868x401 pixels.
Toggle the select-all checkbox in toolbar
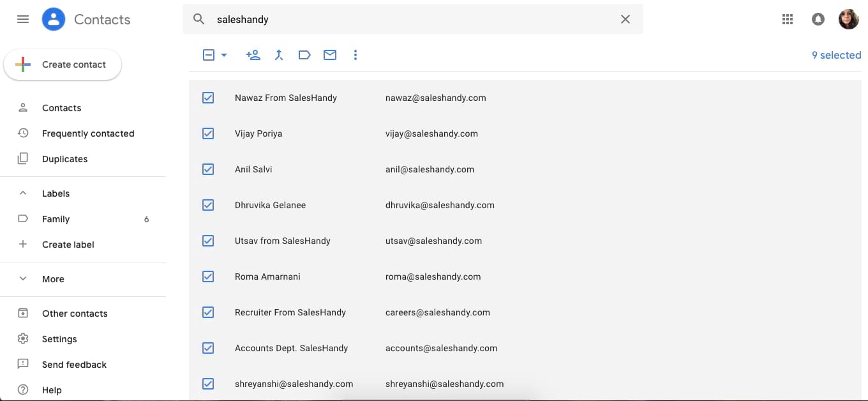pyautogui.click(x=209, y=55)
